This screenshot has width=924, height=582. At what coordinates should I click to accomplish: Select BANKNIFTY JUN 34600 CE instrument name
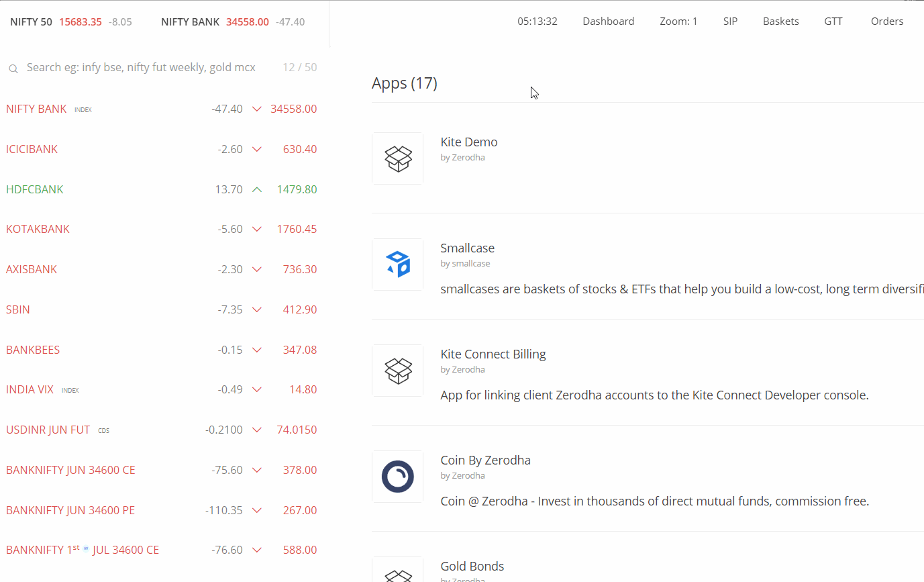coord(70,470)
